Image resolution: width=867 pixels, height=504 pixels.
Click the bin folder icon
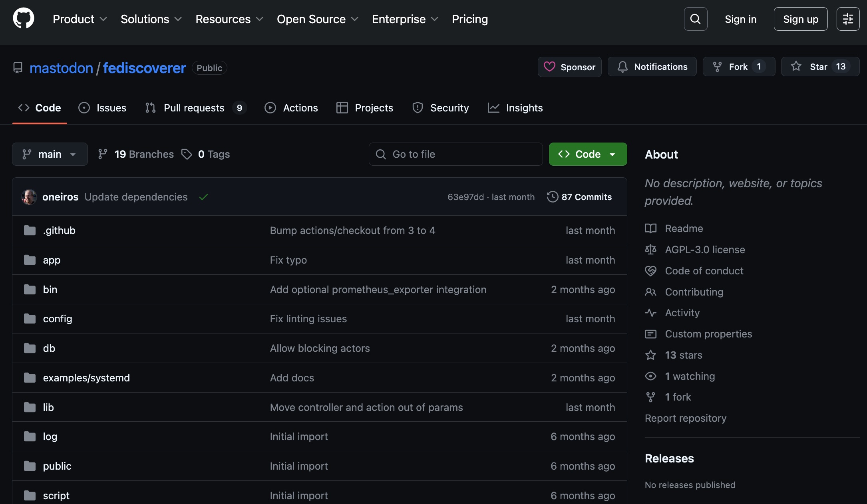pyautogui.click(x=30, y=290)
